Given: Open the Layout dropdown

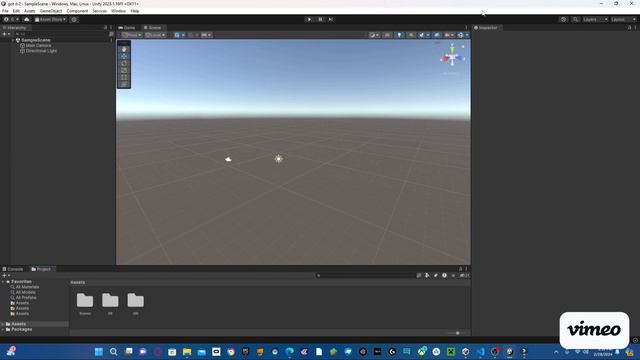Looking at the screenshot, I should click(623, 20).
